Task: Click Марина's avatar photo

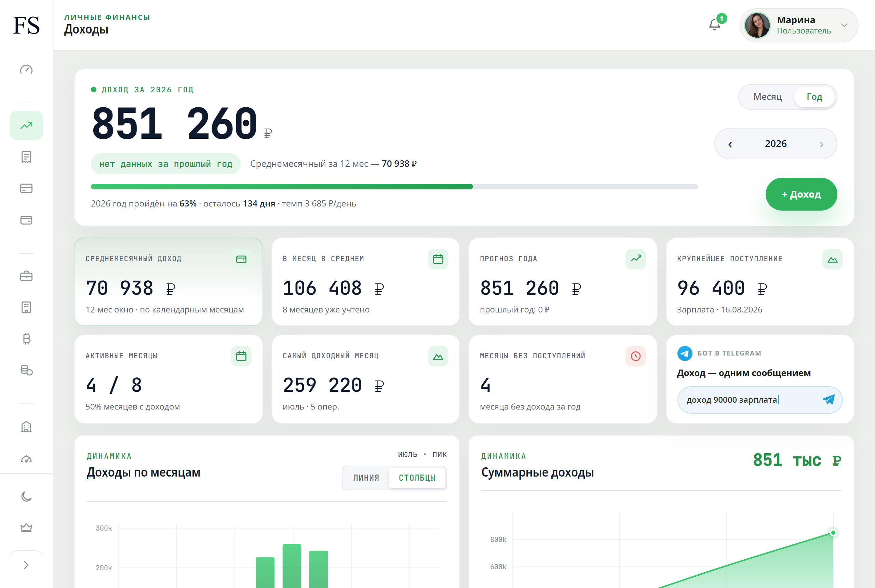Action: coord(757,25)
